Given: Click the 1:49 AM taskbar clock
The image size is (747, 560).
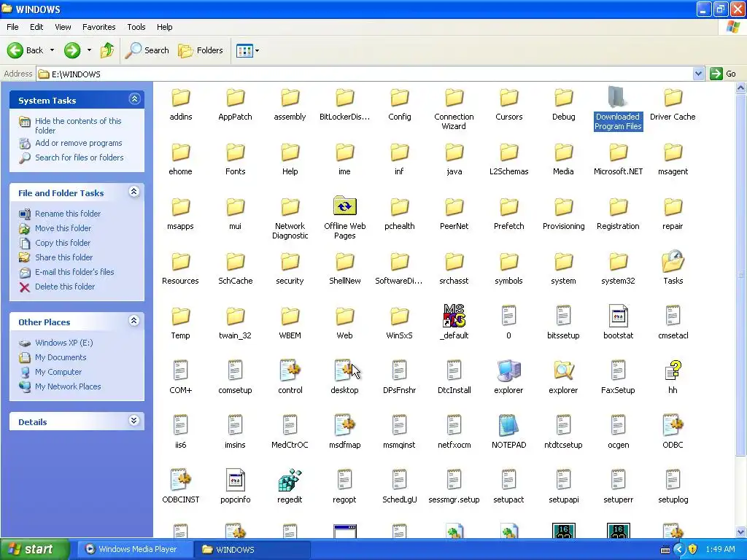Looking at the screenshot, I should tap(720, 549).
